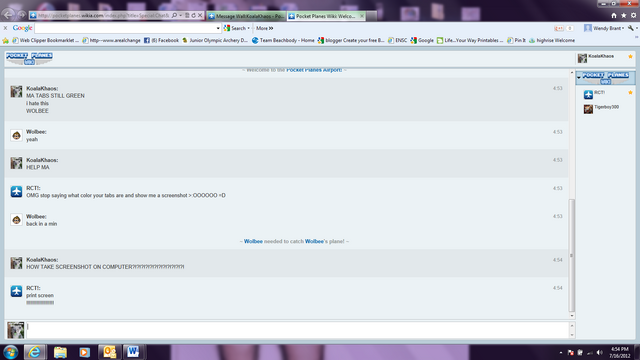This screenshot has height=360, width=640.
Task: Click the chat message input box
Action: coord(297,330)
